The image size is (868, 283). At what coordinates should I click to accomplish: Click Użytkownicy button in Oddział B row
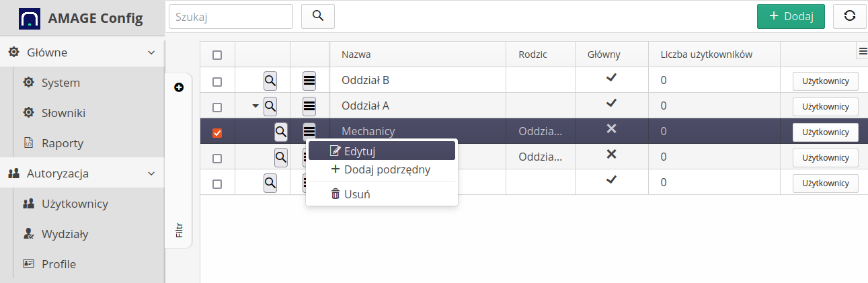[825, 81]
